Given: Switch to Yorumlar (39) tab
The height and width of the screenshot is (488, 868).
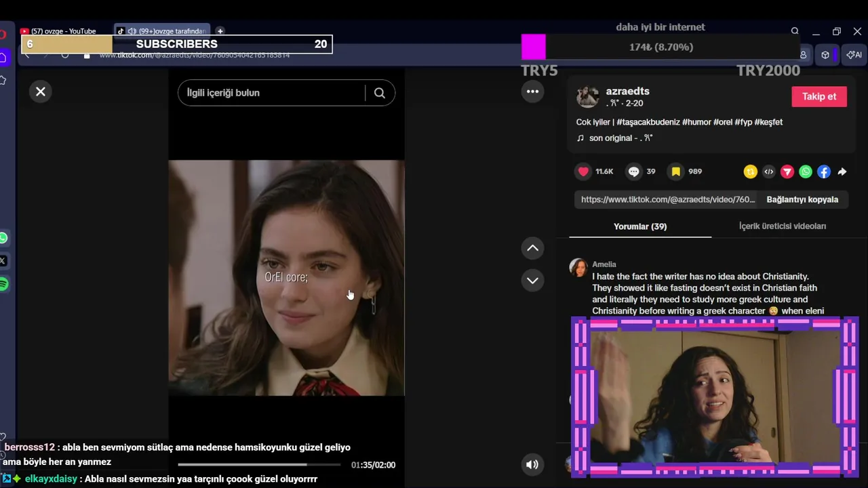Looking at the screenshot, I should 640,226.
